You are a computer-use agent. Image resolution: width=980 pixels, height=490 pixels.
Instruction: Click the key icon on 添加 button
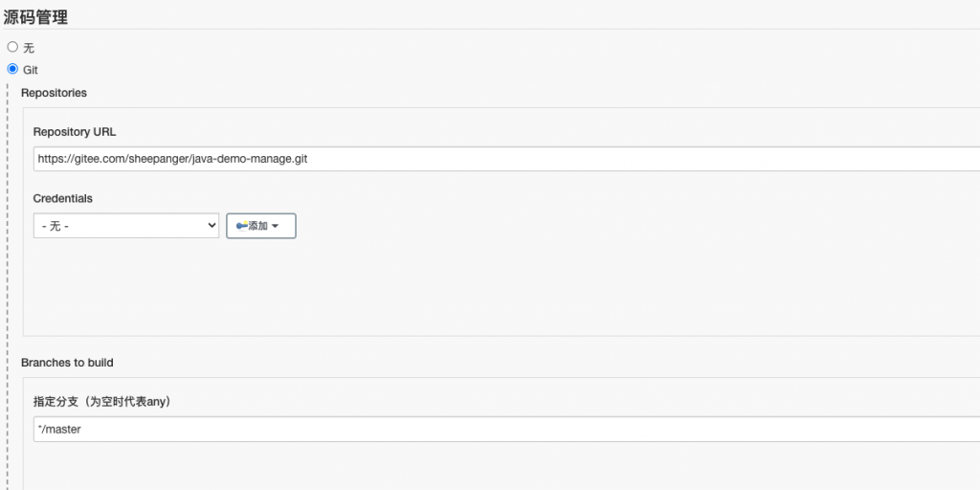[242, 226]
